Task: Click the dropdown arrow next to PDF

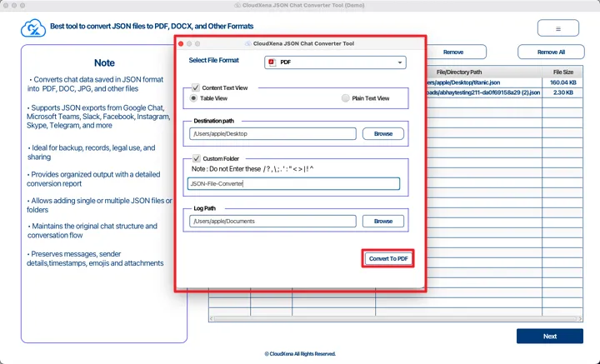Action: pyautogui.click(x=400, y=62)
